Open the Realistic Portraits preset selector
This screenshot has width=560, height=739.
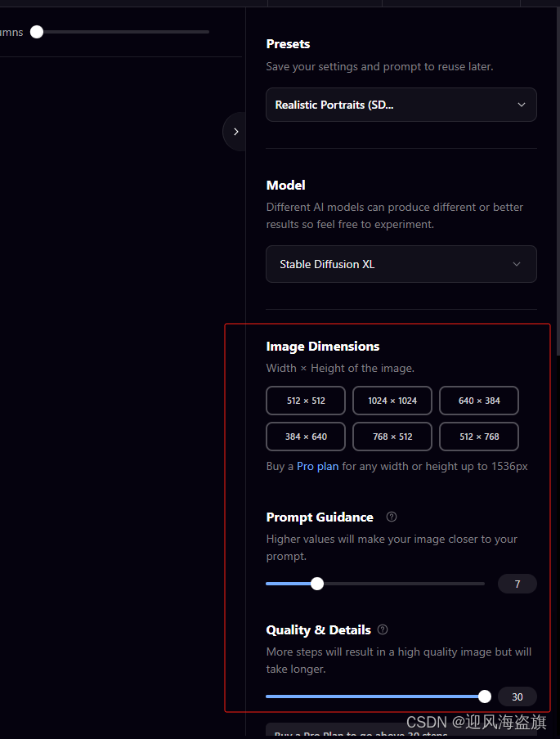401,105
